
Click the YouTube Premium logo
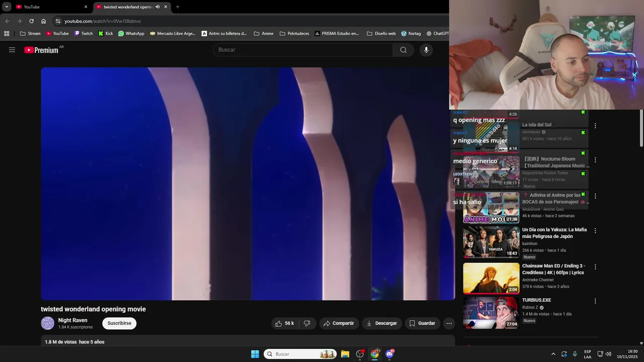point(41,50)
